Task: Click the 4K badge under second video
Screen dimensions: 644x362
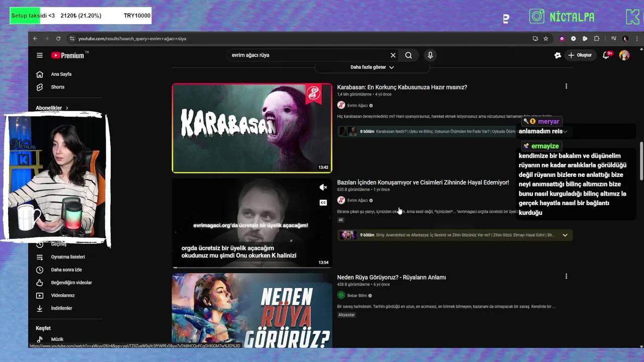Action: (x=341, y=220)
